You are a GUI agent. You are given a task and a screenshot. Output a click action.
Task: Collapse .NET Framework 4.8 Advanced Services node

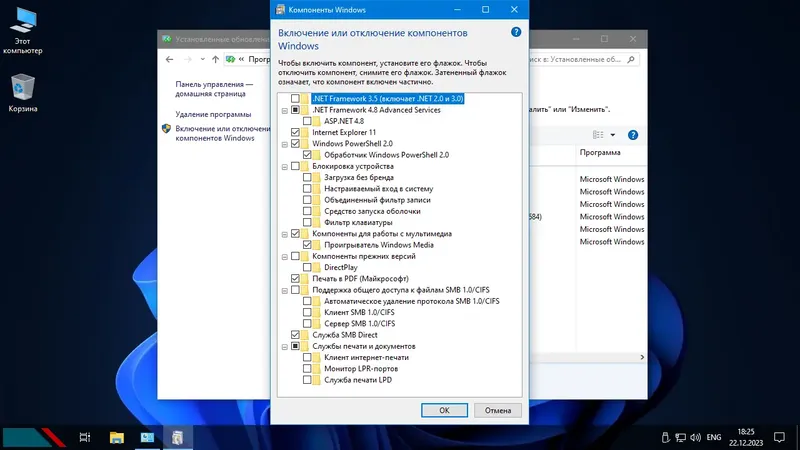[285, 110]
